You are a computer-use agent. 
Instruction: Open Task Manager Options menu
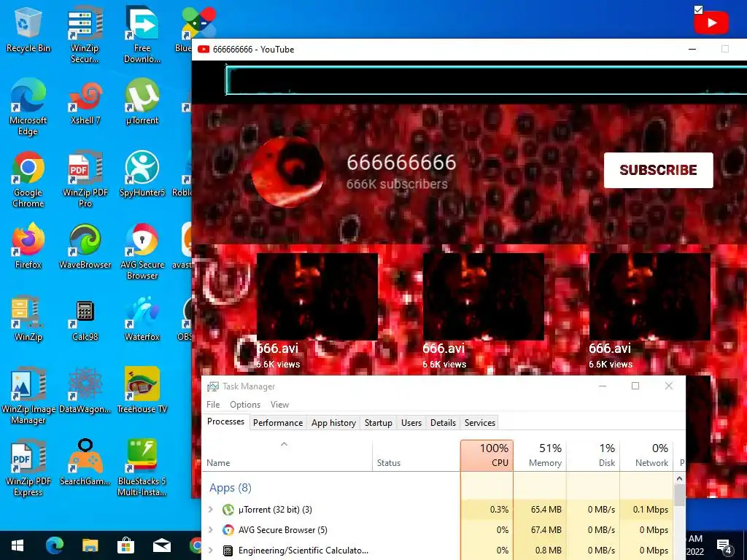click(245, 404)
